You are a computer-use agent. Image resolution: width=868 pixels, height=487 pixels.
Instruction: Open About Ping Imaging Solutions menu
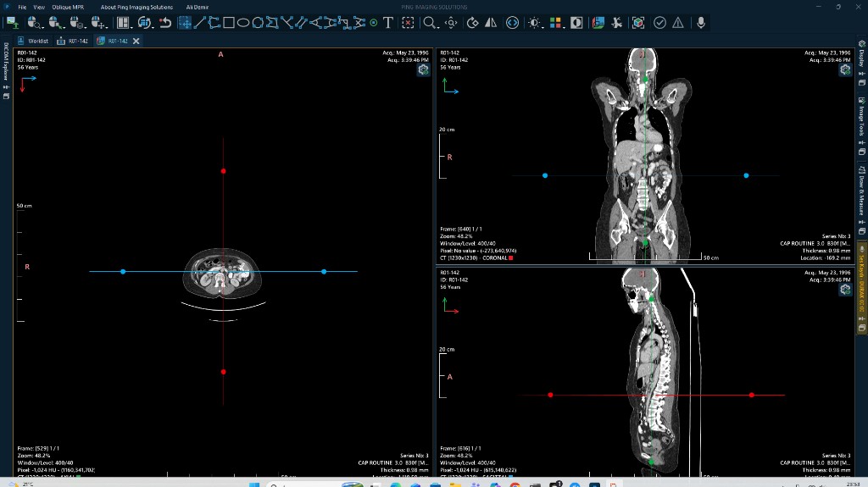136,7
